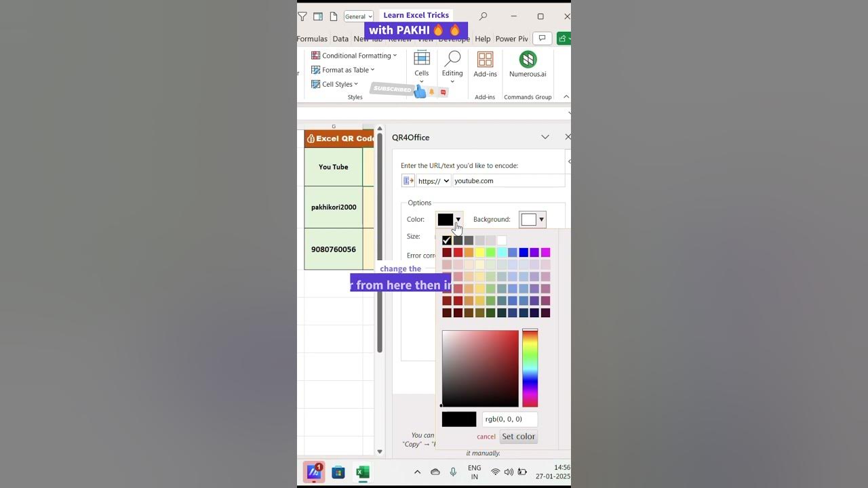Click the column G header
Viewport: 868px width, 488px height.
334,127
